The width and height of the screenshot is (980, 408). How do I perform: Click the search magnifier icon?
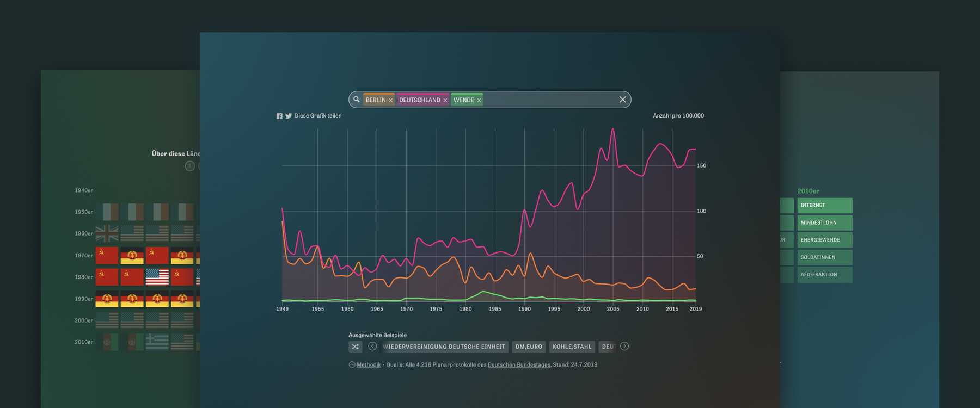coord(357,100)
